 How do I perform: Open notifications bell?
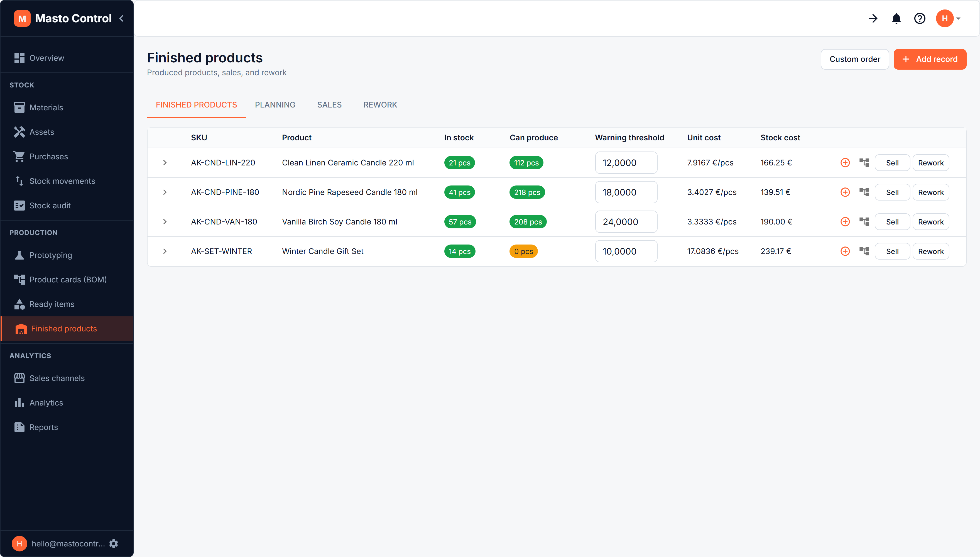pos(896,18)
